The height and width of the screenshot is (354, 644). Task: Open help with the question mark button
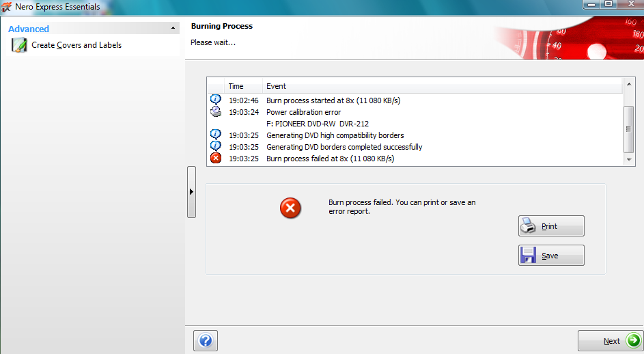(206, 340)
